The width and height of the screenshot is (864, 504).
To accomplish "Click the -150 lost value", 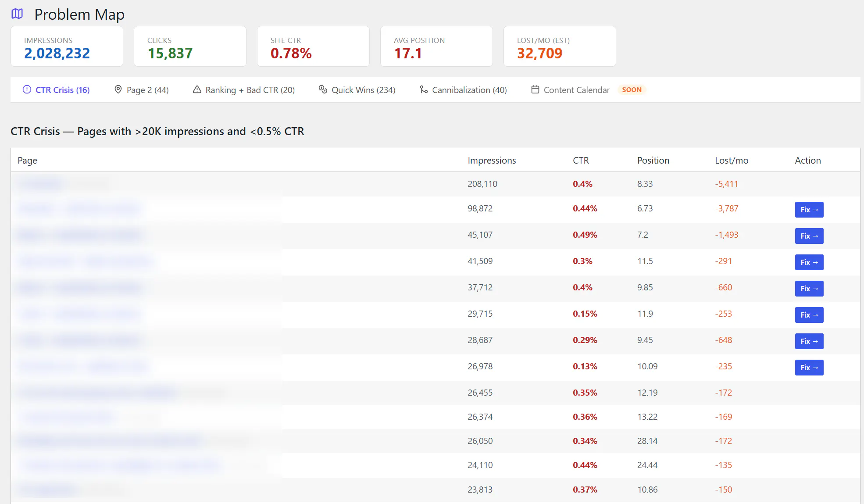I will 723,490.
